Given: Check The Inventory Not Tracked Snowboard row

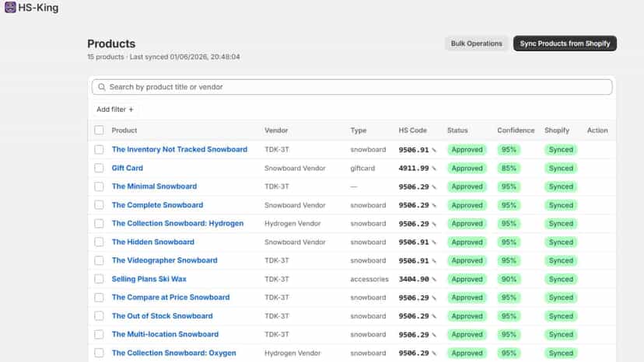Looking at the screenshot, I should tap(99, 149).
